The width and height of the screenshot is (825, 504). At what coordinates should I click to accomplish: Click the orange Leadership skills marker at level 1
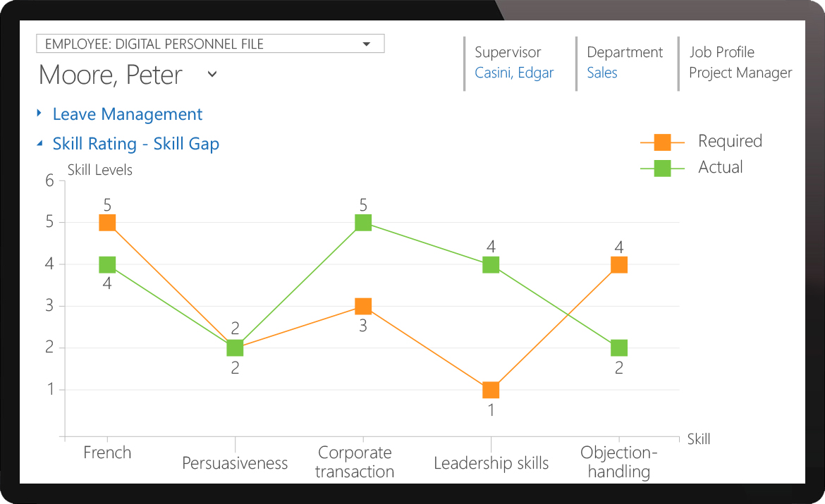491,388
